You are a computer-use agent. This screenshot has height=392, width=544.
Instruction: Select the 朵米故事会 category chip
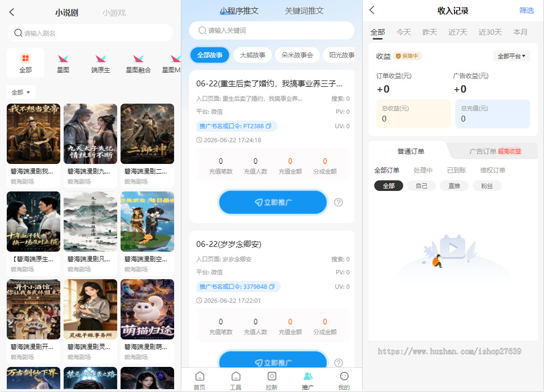click(298, 55)
